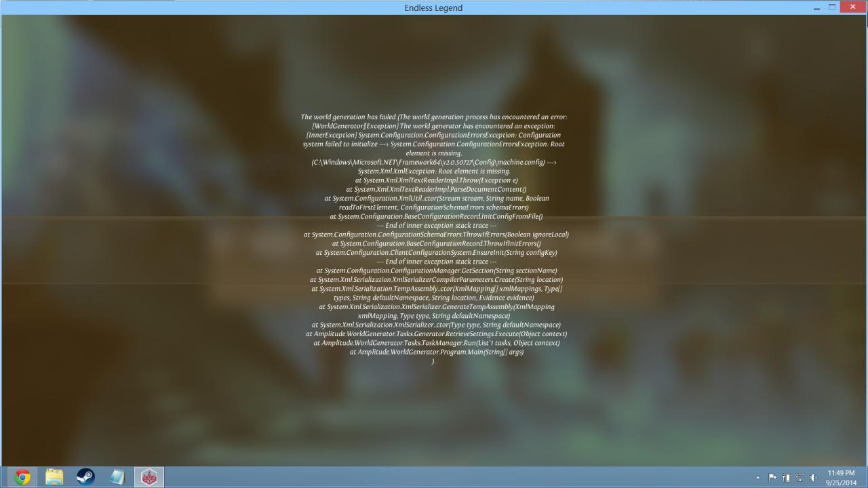868x488 pixels.
Task: Click the "Endless Legend" window title text
Action: pos(433,8)
